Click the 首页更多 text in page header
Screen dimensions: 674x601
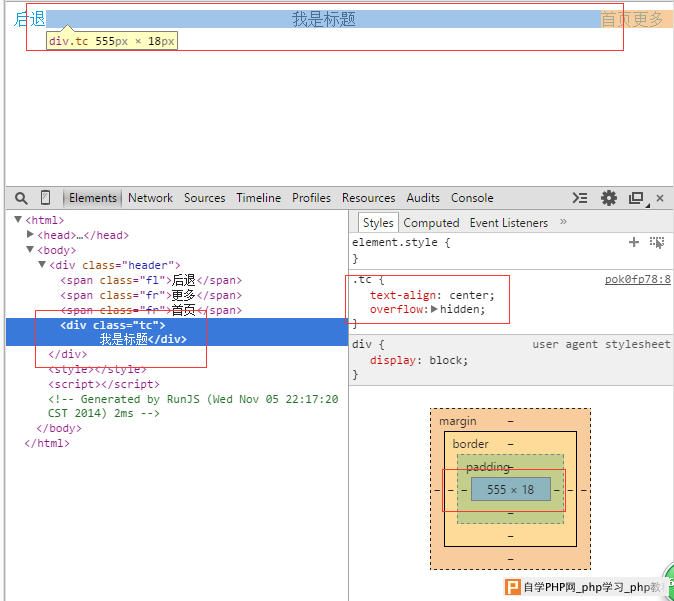[x=632, y=19]
